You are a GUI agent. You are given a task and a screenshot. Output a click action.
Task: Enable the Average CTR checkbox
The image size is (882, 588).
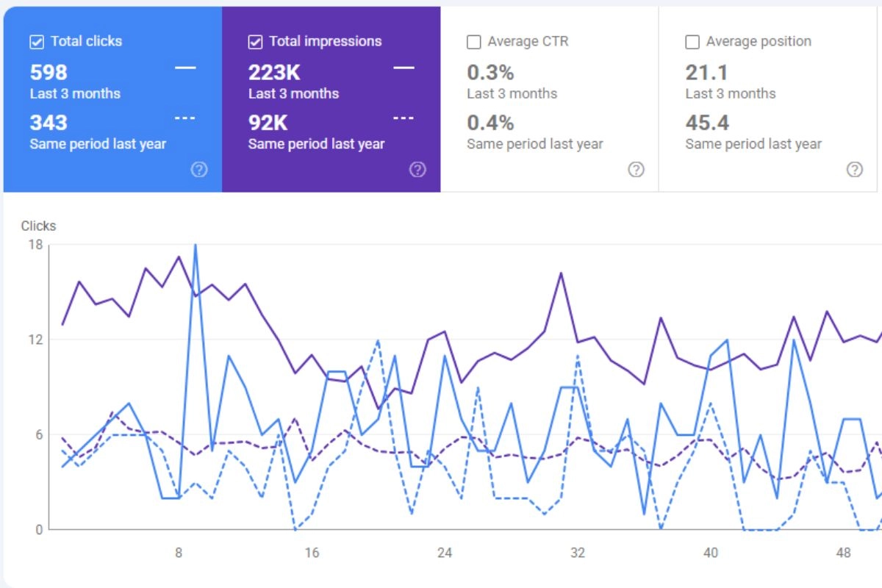pyautogui.click(x=474, y=42)
